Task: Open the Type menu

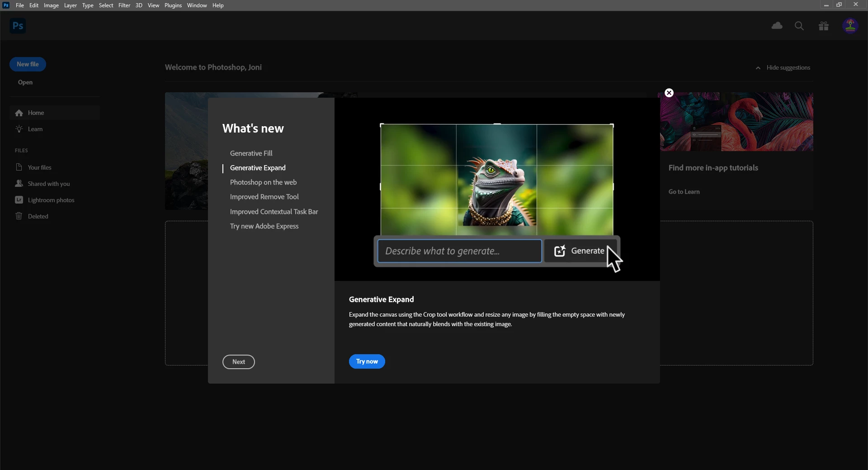Action: coord(88,5)
